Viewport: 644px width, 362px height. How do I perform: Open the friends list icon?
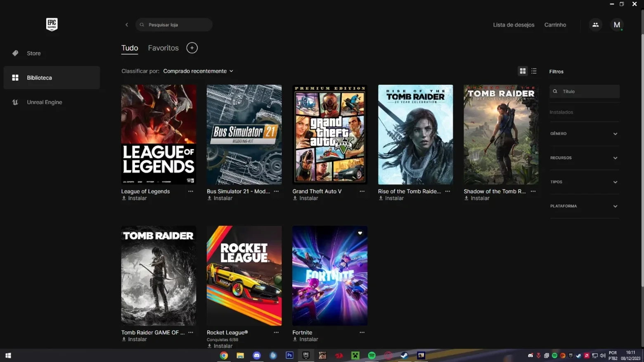(x=595, y=25)
